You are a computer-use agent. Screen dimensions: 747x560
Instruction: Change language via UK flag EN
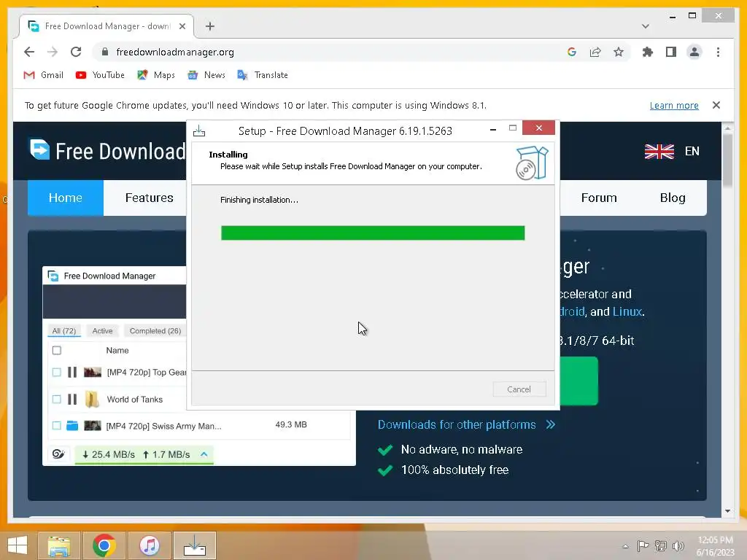pyautogui.click(x=672, y=151)
